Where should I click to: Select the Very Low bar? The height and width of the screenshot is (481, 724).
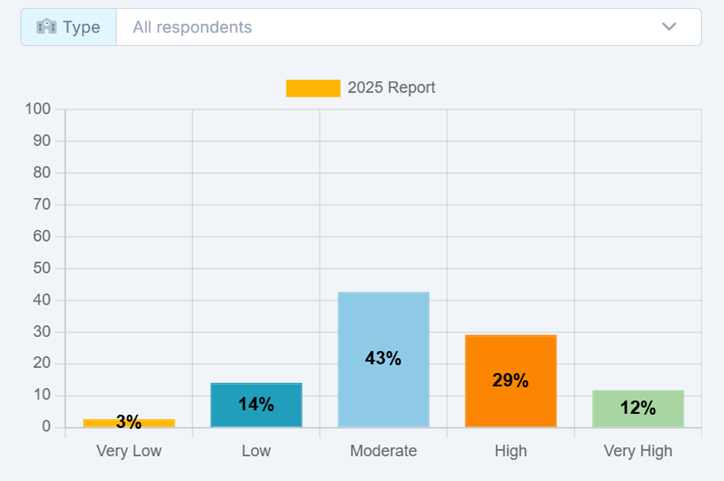coord(129,423)
